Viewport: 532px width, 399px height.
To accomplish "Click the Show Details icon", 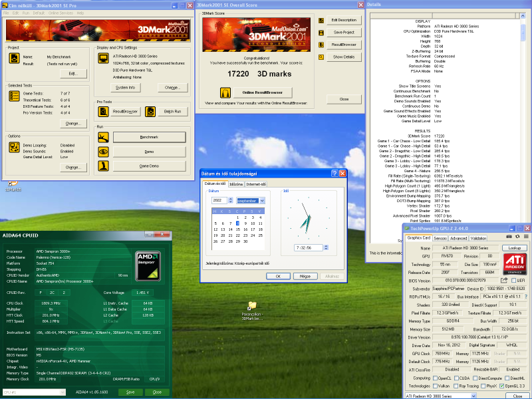I will pyautogui.click(x=321, y=57).
